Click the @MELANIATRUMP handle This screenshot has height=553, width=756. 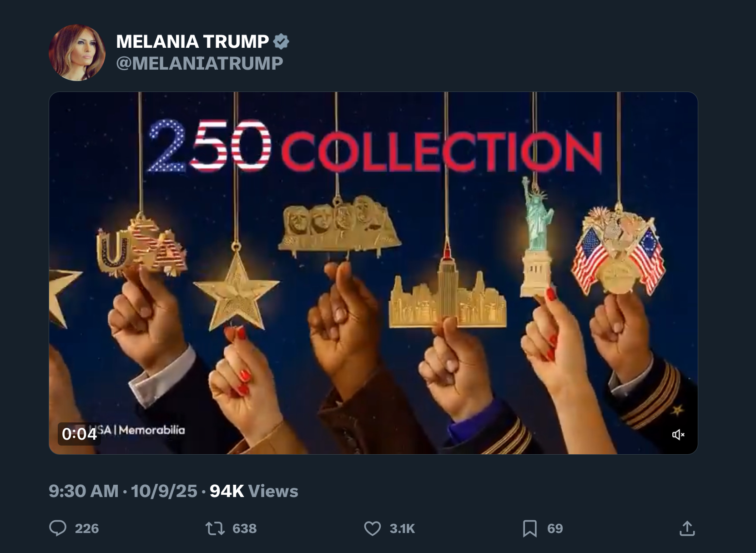click(x=199, y=63)
